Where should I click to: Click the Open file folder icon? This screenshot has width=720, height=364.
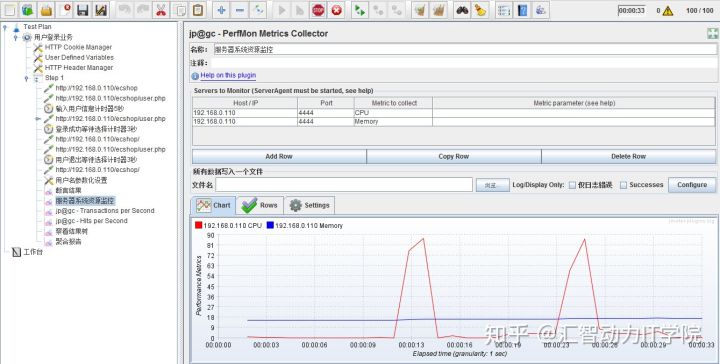[46, 10]
